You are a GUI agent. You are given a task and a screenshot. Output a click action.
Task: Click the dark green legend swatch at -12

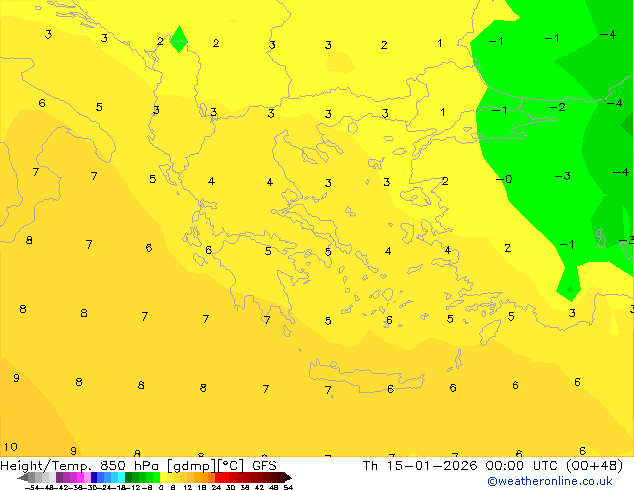point(129,477)
